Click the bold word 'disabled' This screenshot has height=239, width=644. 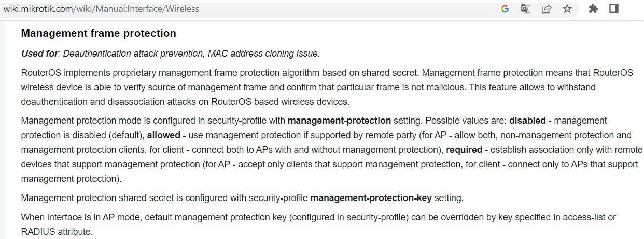[527, 121]
